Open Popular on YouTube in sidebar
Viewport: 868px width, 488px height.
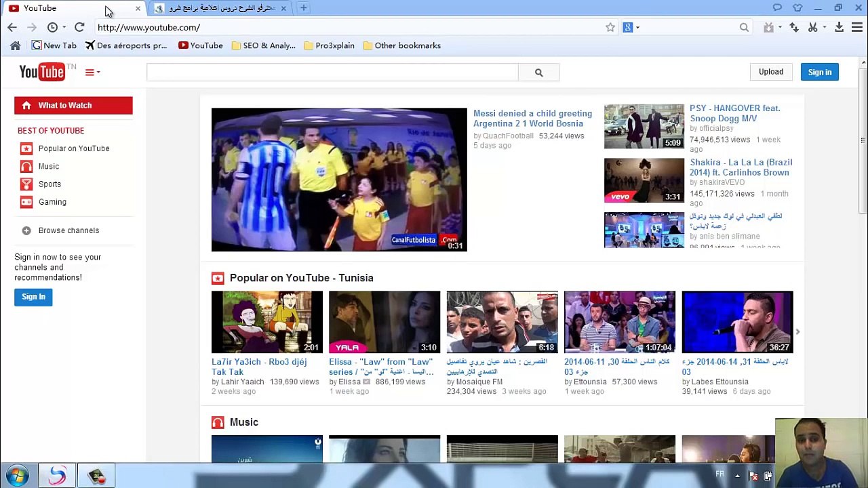tap(73, 148)
